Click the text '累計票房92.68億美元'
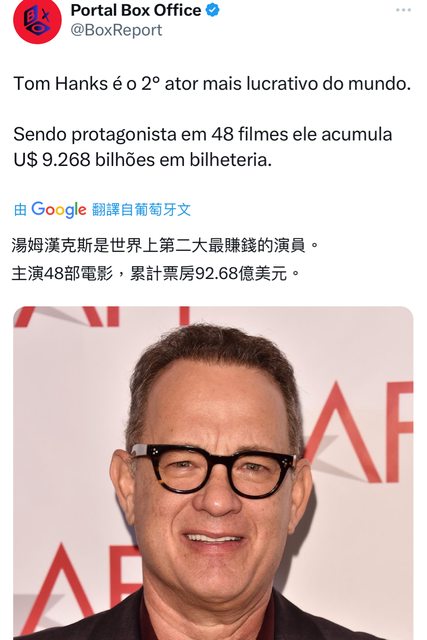Image resolution: width=427 pixels, height=640 pixels. tap(208, 273)
